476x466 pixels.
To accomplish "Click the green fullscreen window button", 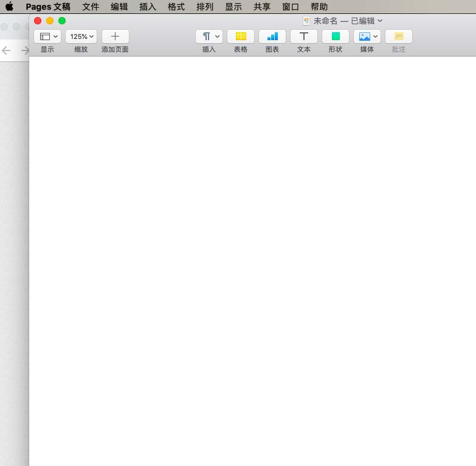I will (62, 21).
